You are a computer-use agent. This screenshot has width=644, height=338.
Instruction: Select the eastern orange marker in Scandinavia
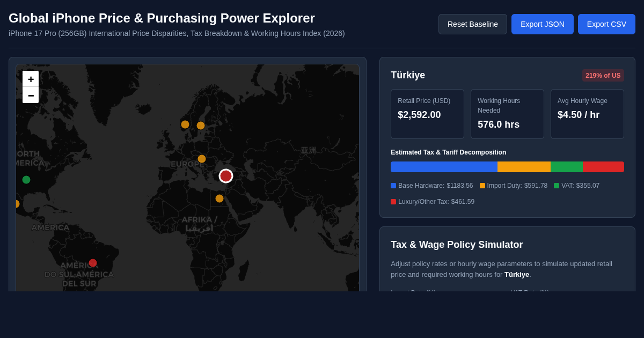(x=201, y=126)
